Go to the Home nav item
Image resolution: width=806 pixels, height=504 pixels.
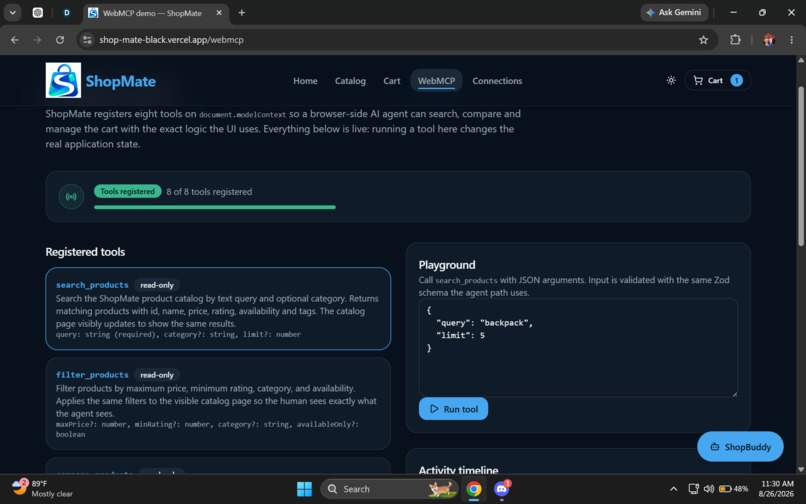click(305, 81)
